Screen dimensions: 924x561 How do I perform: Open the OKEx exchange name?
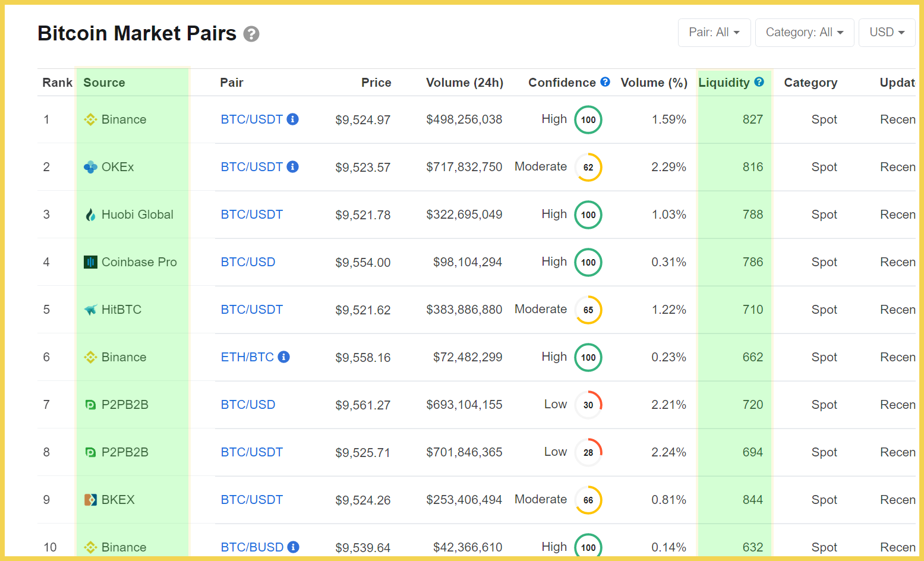(118, 167)
